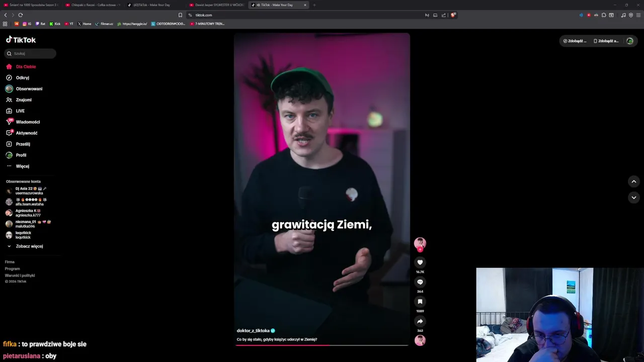Open profile avatar at top right

[630, 41]
